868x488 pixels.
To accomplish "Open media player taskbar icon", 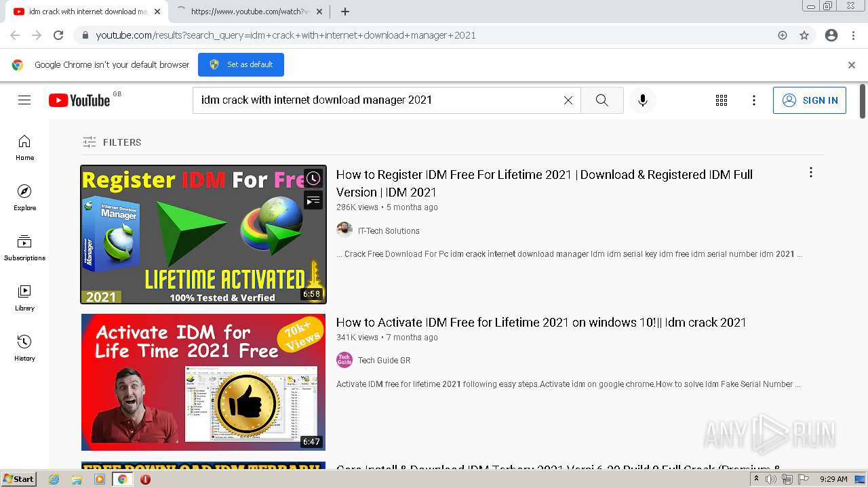I will tap(100, 479).
